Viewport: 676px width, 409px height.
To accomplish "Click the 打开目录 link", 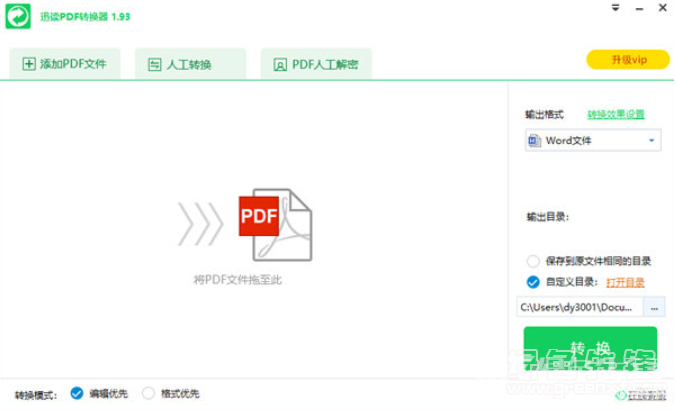I will pyautogui.click(x=625, y=283).
